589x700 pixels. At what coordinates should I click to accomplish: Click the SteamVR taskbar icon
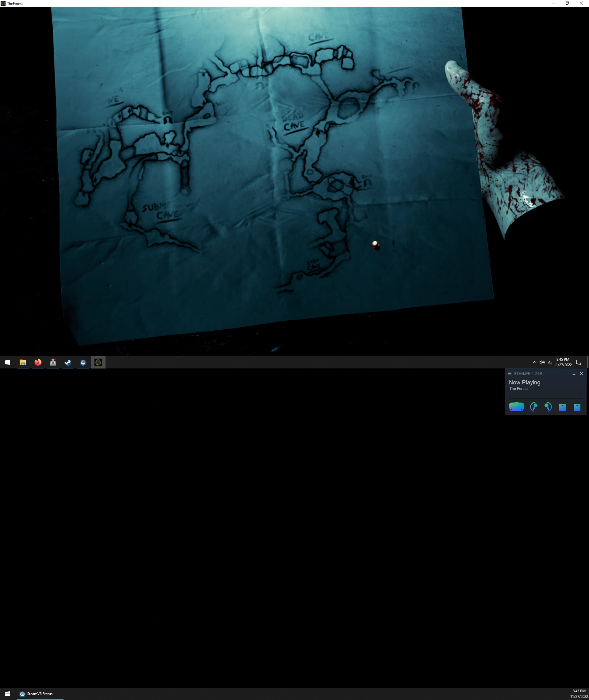click(x=83, y=362)
